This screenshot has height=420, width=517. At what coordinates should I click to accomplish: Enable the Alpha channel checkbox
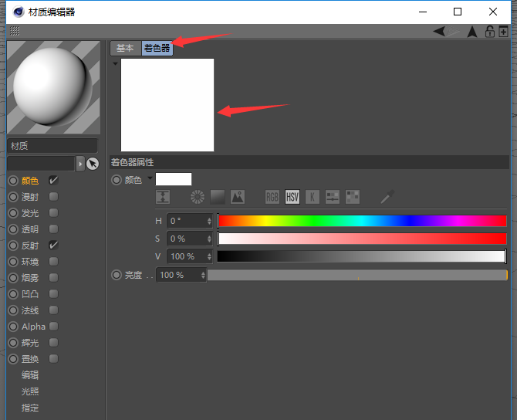point(53,327)
